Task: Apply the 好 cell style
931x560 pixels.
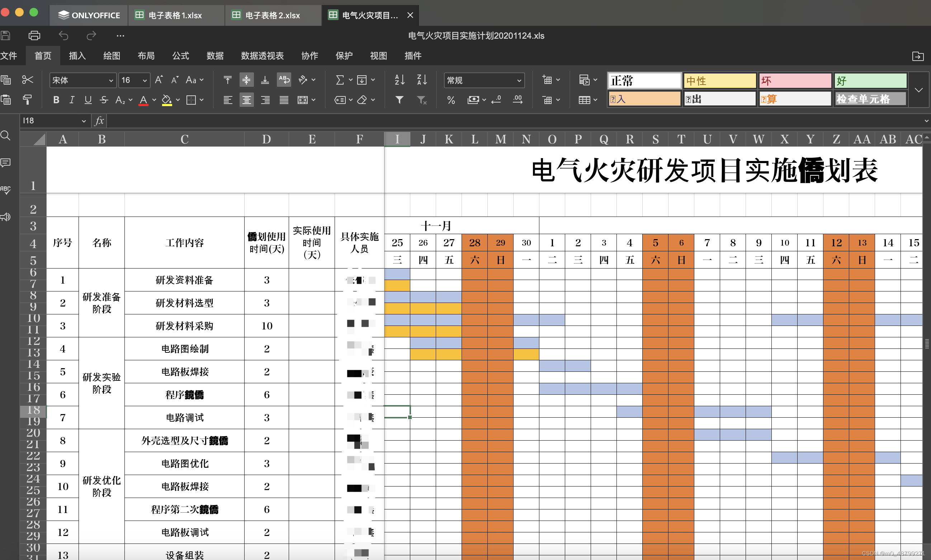Action: [x=870, y=80]
